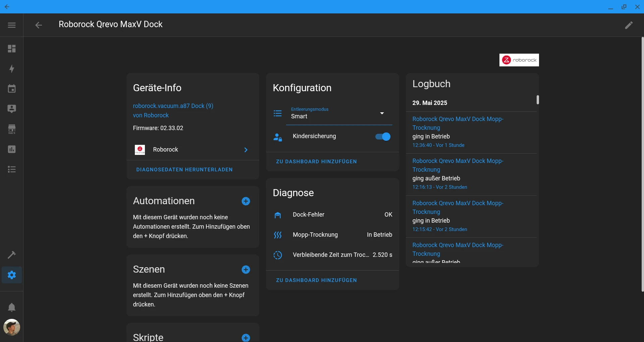
Task: Open the to-do list sidebar icon
Action: [12, 169]
